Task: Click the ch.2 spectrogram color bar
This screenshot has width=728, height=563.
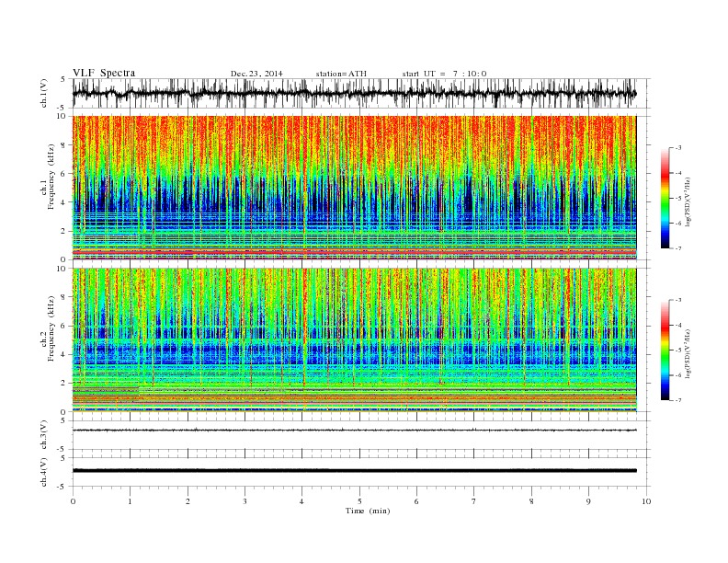Action: 665,350
